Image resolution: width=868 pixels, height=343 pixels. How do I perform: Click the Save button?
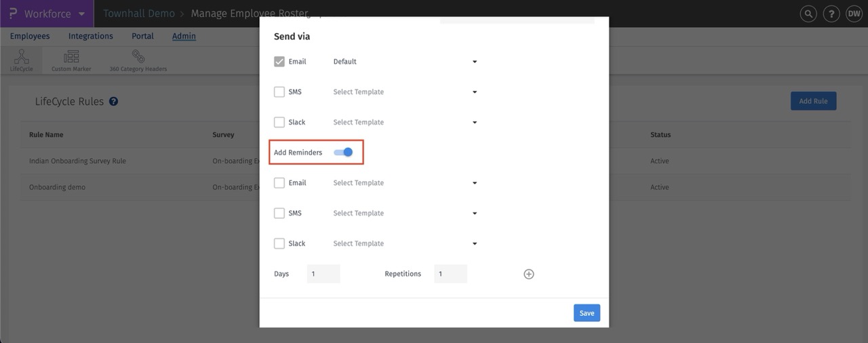587,312
